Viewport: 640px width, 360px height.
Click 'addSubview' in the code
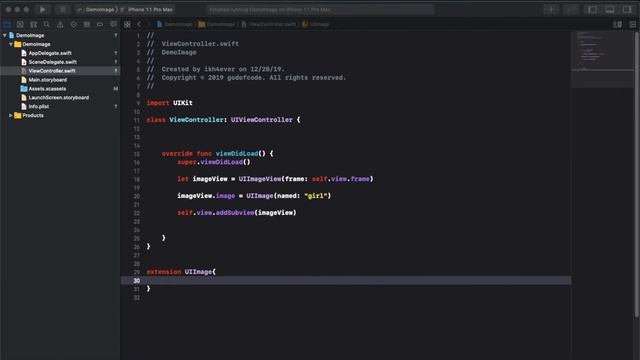(235, 213)
